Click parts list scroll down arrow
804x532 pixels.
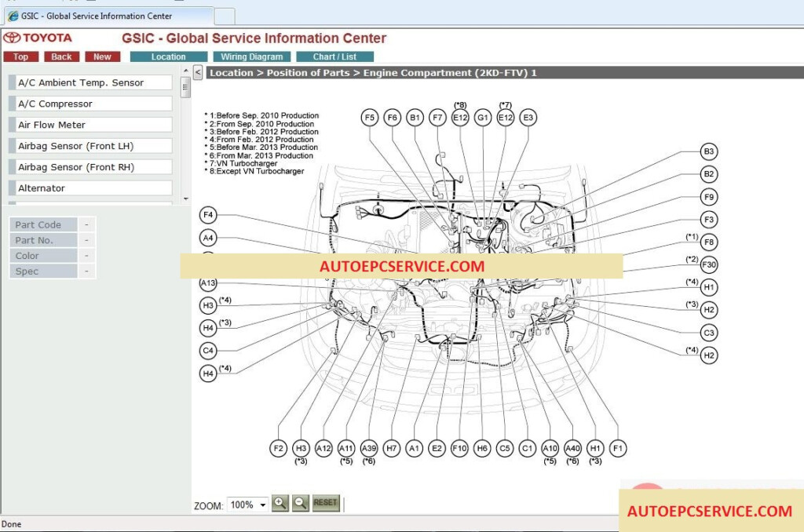coord(185,199)
